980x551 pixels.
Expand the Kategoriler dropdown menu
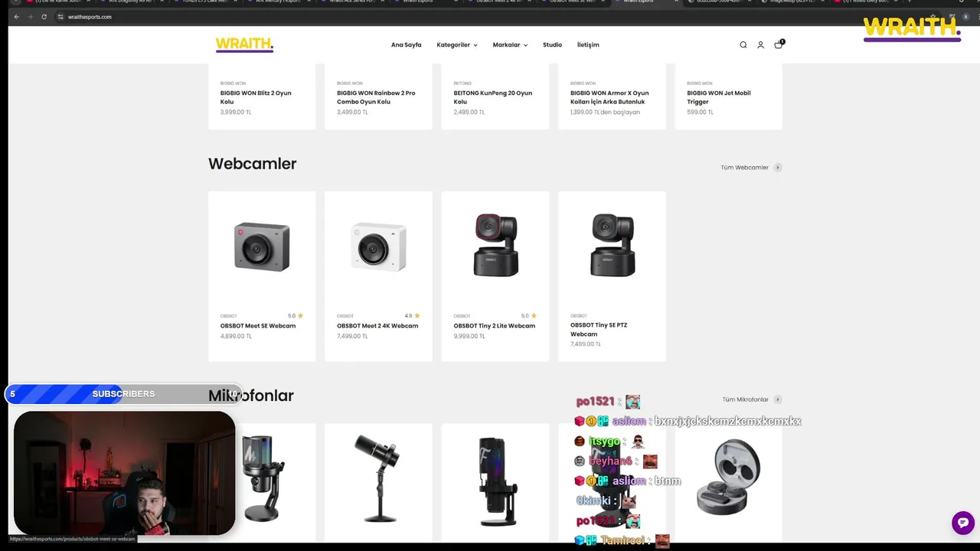point(457,45)
